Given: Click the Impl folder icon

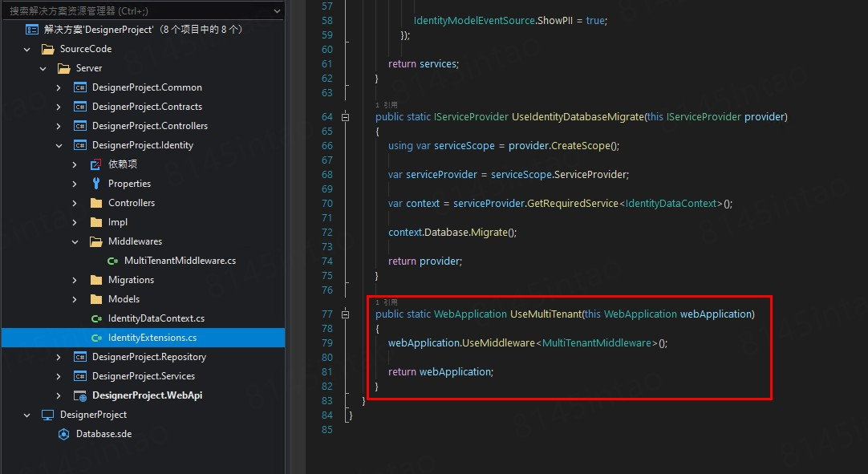Looking at the screenshot, I should (96, 222).
